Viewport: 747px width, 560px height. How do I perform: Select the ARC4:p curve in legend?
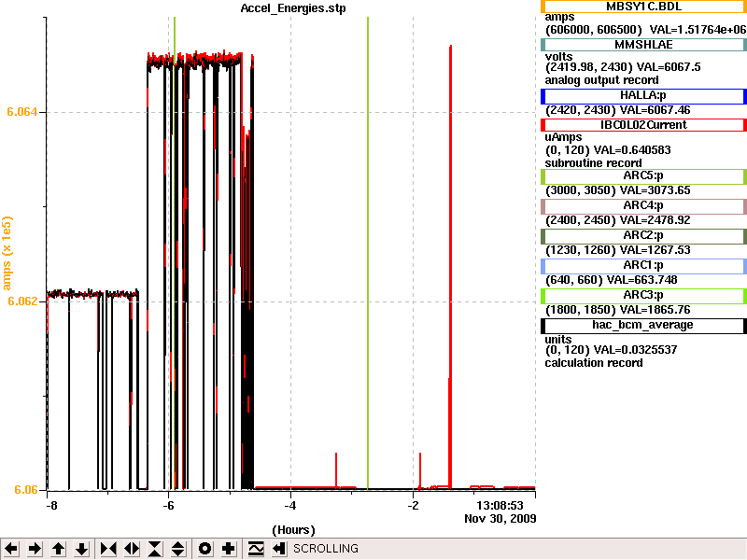(x=643, y=206)
